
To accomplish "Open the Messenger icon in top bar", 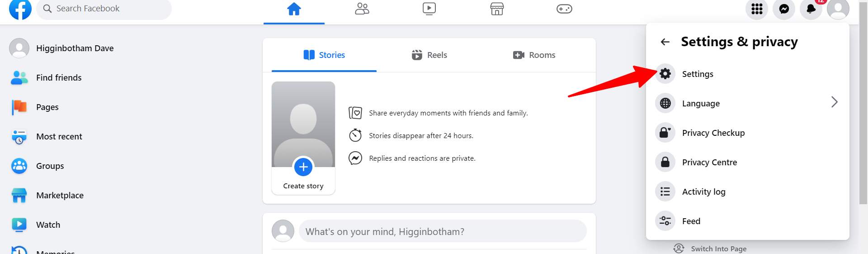I will pyautogui.click(x=783, y=9).
